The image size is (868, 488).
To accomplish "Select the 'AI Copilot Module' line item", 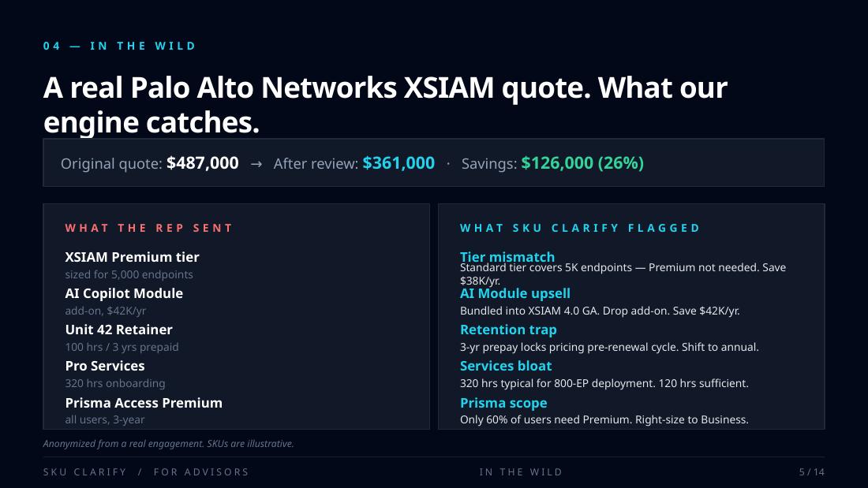I will 124,293.
